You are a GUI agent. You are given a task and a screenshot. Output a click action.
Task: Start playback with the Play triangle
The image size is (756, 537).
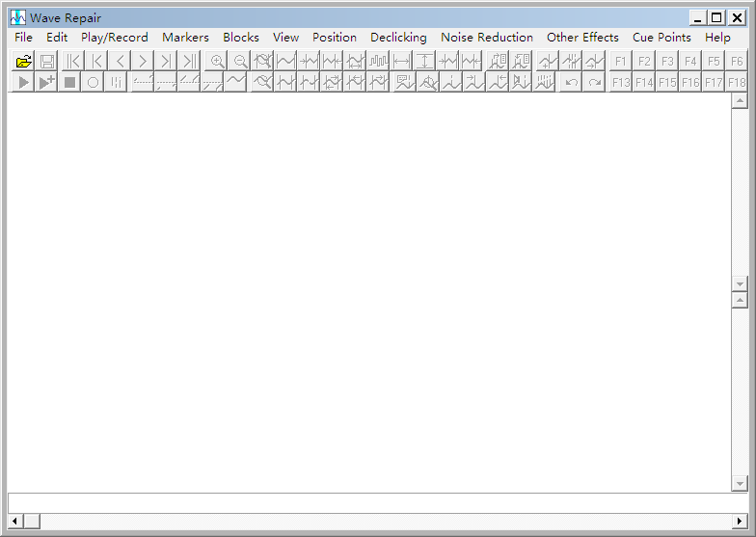pos(23,82)
